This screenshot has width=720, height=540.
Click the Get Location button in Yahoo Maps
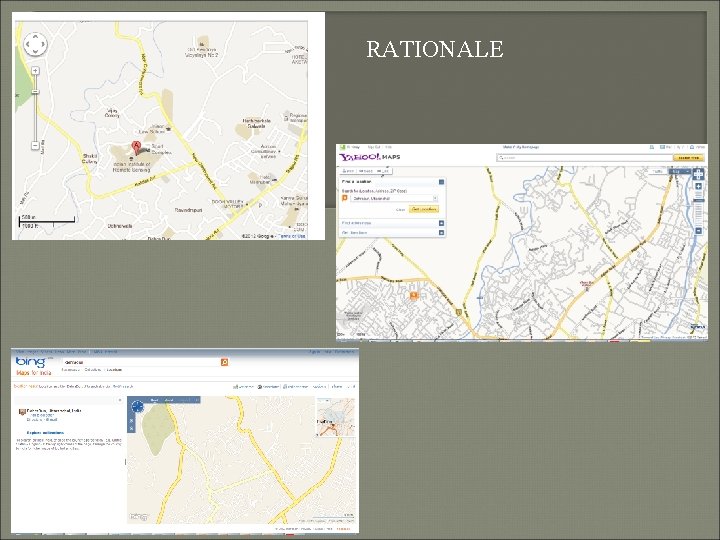pos(424,209)
